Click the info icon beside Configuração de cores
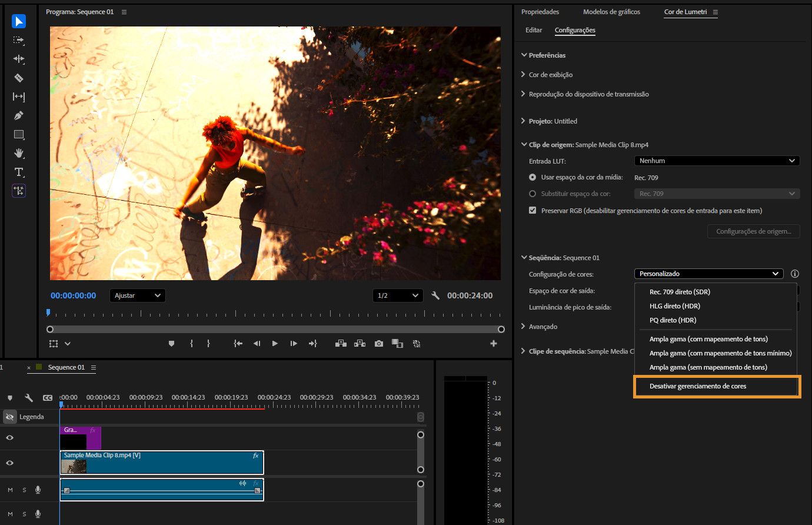 795,274
